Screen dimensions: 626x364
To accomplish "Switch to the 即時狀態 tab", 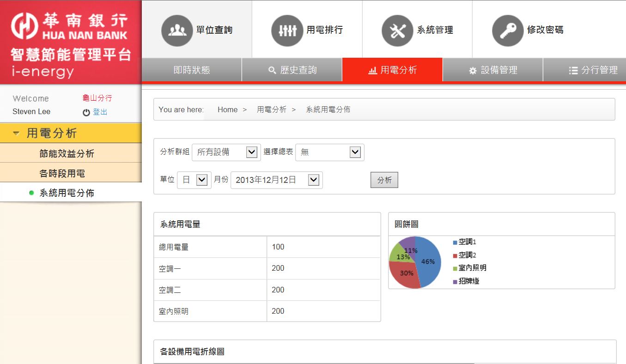I will click(x=192, y=70).
